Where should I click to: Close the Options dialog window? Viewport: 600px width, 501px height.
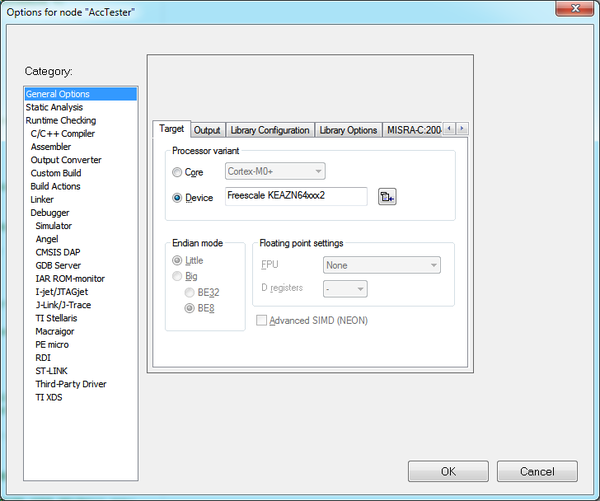pyautogui.click(x=579, y=10)
